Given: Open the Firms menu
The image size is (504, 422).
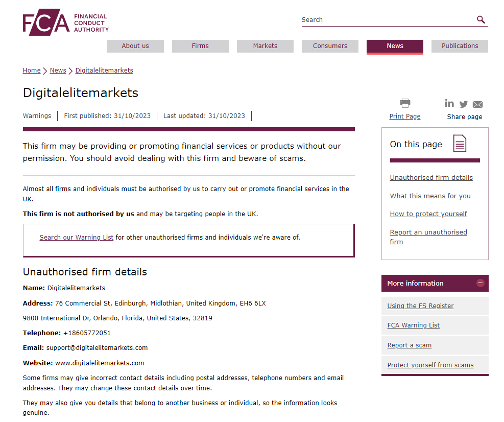Looking at the screenshot, I should 200,46.
